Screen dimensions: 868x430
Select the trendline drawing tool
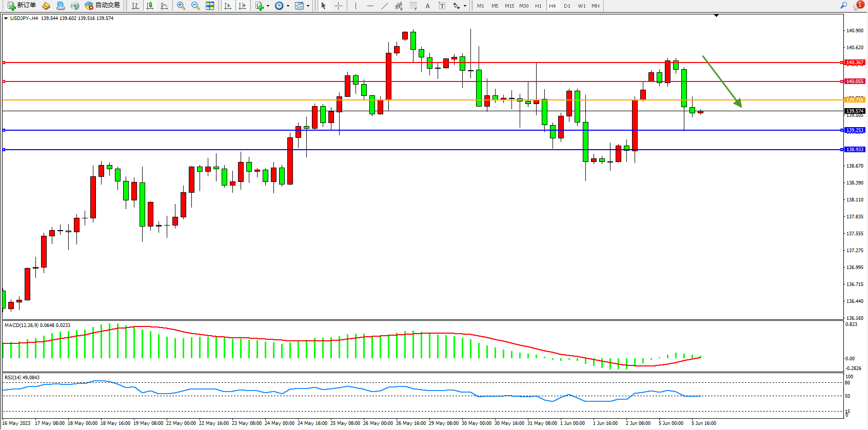pos(384,6)
